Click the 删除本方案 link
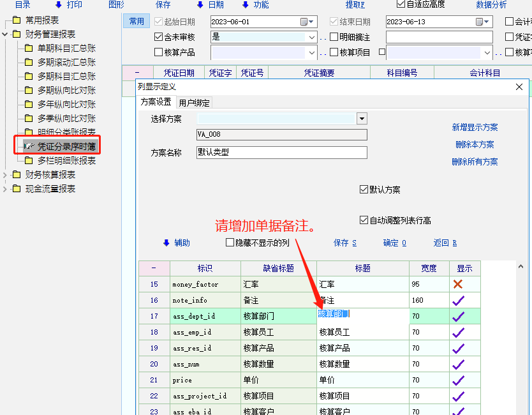This screenshot has width=532, height=415. pyautogui.click(x=475, y=145)
